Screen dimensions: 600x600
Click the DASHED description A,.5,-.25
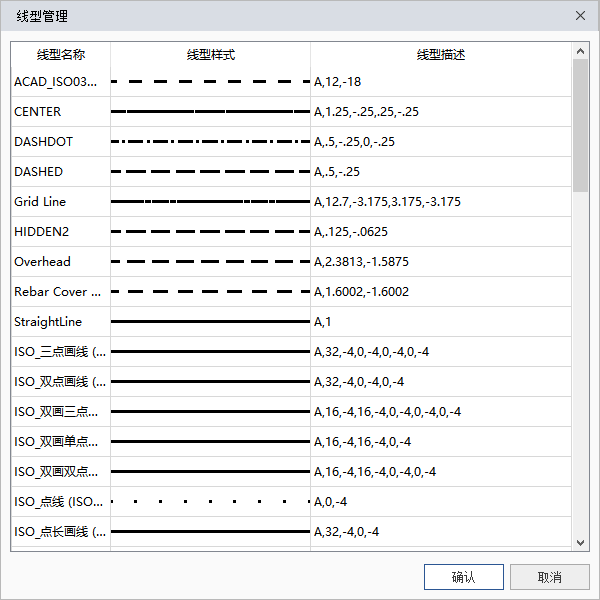click(x=337, y=171)
